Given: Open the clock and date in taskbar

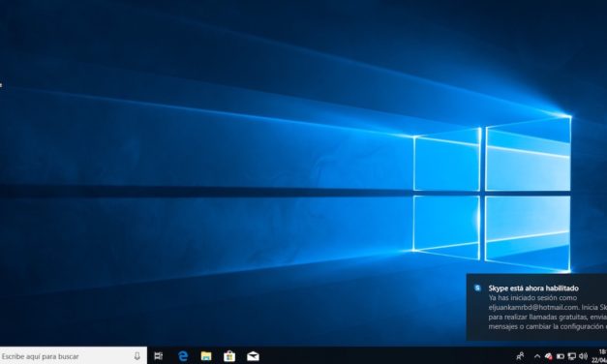Looking at the screenshot, I should tap(599, 356).
